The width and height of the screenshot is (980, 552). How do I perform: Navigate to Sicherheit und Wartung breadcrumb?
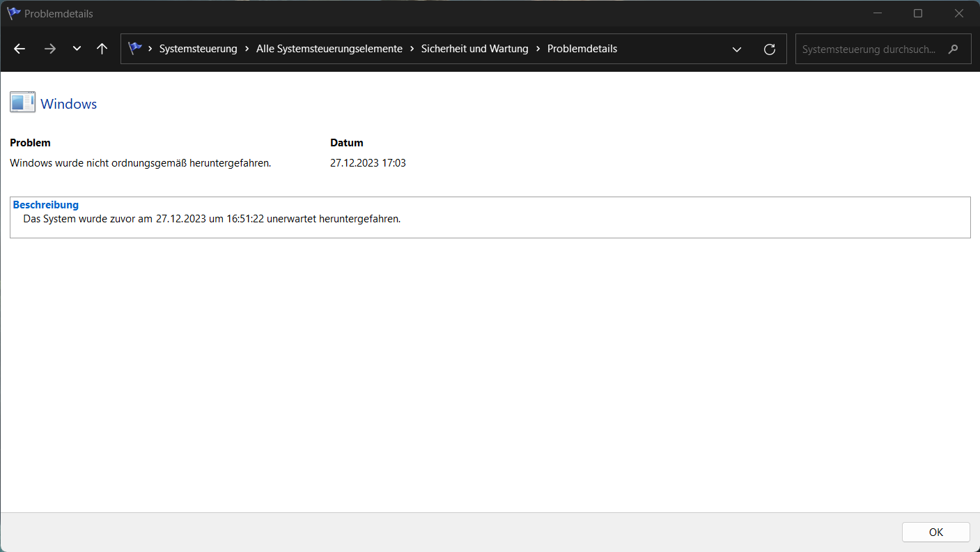475,49
